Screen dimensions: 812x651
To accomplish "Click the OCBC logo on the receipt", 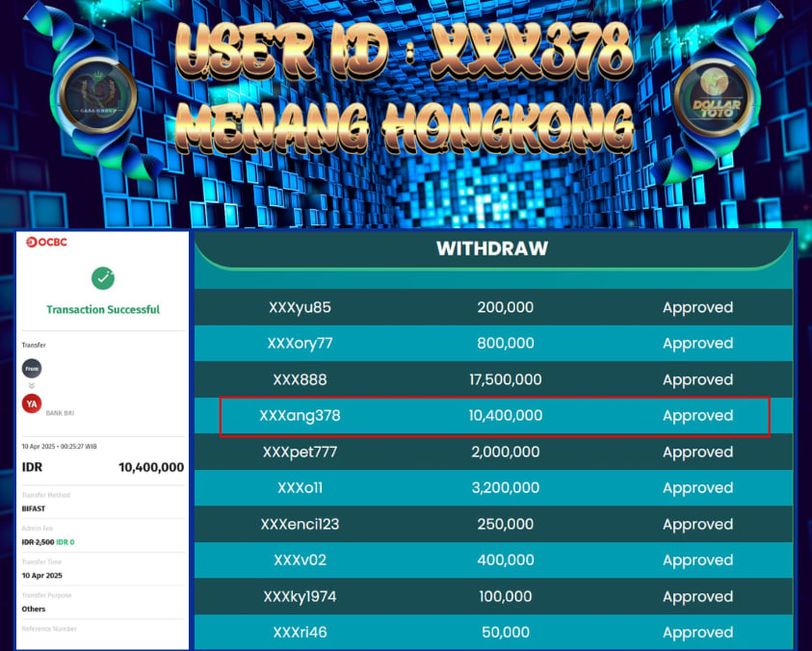I will tap(46, 242).
